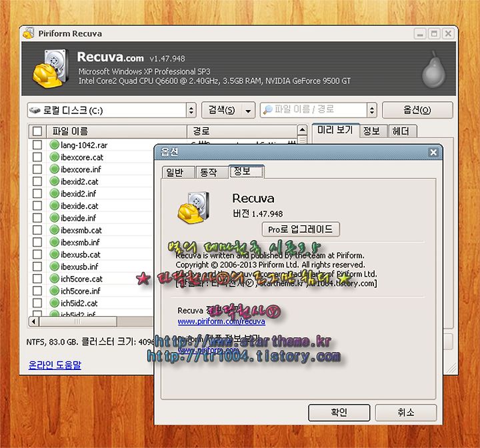The width and height of the screenshot is (480, 448).
Task: Open options with the 옵션(O) button
Action: 417,110
